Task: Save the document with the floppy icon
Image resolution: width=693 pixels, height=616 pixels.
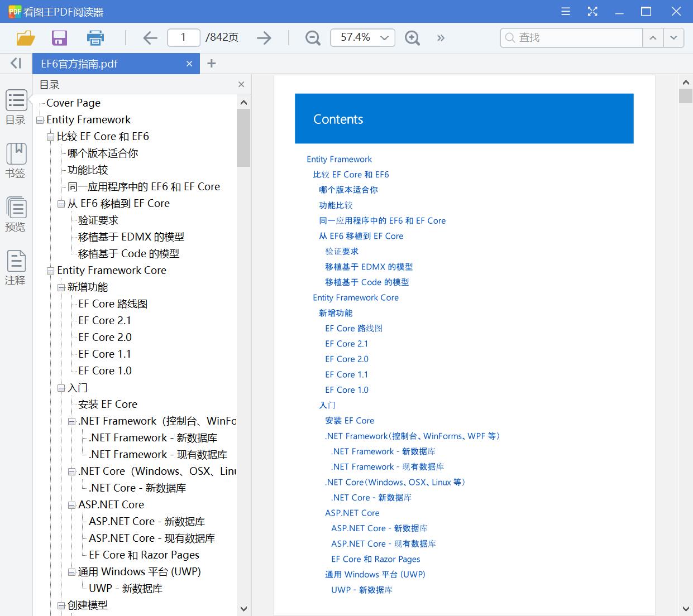Action: 59,37
